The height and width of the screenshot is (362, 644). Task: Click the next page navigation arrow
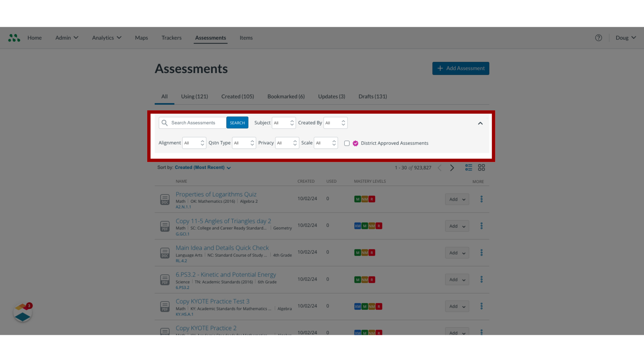pyautogui.click(x=451, y=168)
